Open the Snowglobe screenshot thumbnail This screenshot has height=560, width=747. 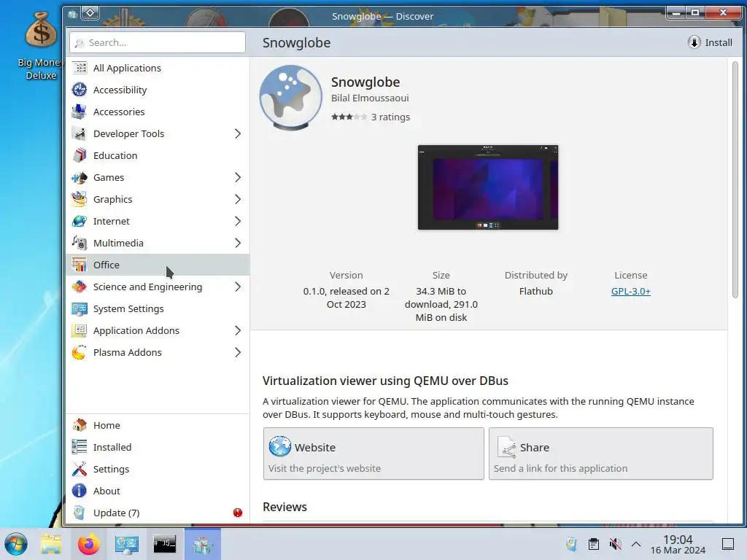click(488, 187)
